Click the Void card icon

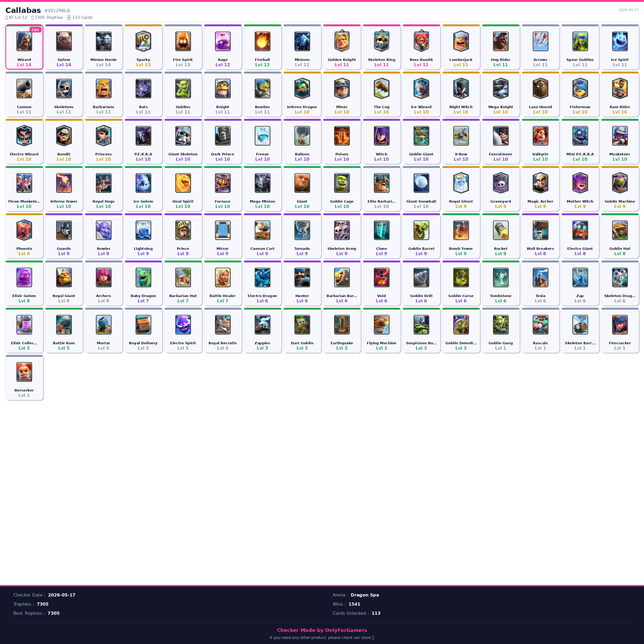pyautogui.click(x=381, y=277)
